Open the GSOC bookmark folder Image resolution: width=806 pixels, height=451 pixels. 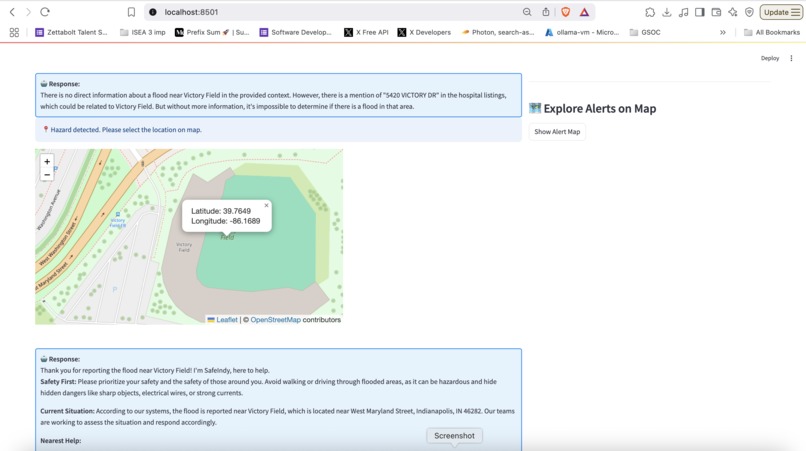tap(645, 32)
